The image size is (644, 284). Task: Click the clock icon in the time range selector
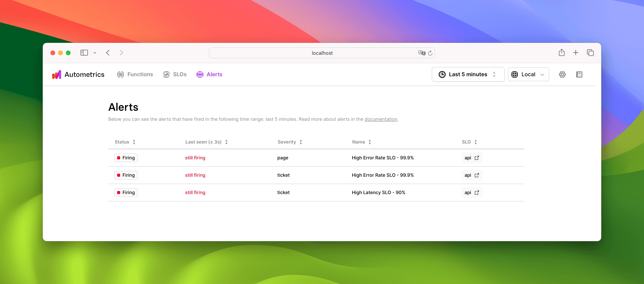[442, 74]
